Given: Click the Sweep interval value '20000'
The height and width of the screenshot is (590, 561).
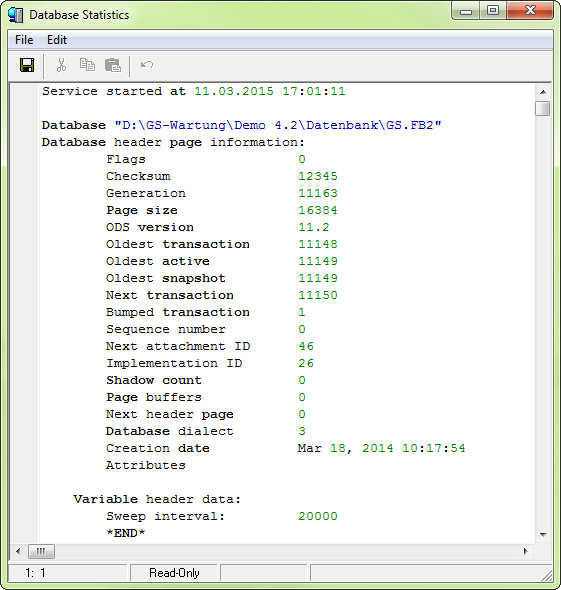Looking at the screenshot, I should 318,516.
